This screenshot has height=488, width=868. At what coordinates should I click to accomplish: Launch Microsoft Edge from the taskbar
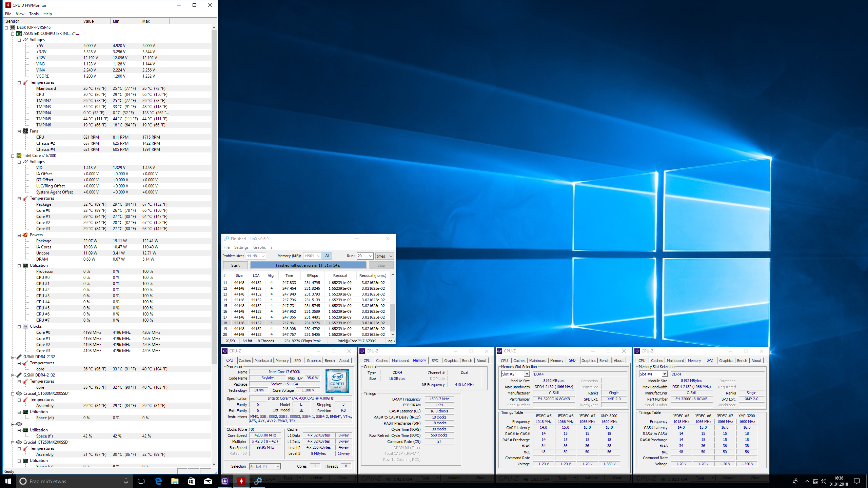point(158,481)
